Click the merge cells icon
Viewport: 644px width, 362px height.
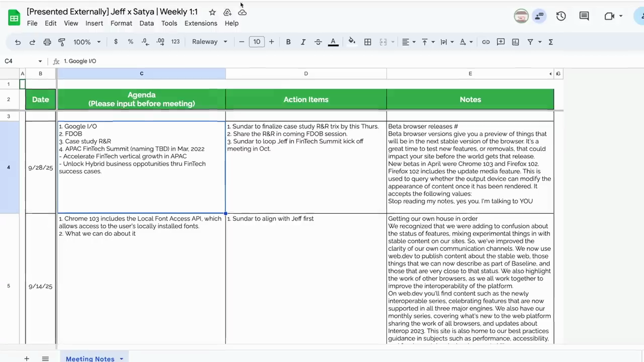(383, 42)
